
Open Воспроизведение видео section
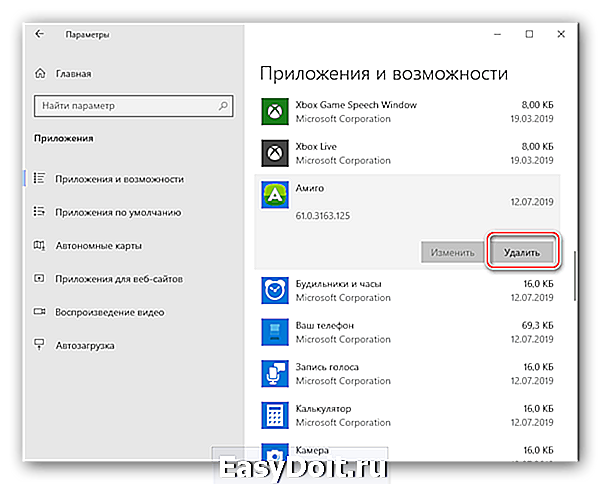pyautogui.click(x=110, y=312)
